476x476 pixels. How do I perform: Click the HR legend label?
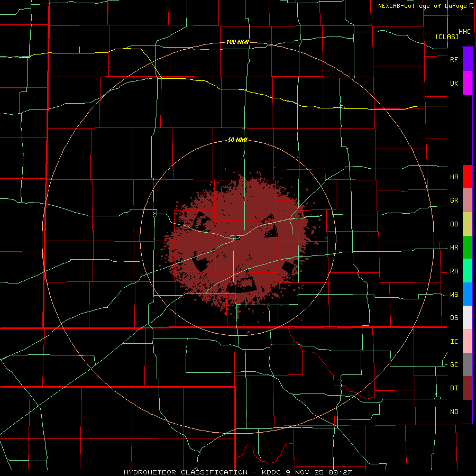pos(454,248)
